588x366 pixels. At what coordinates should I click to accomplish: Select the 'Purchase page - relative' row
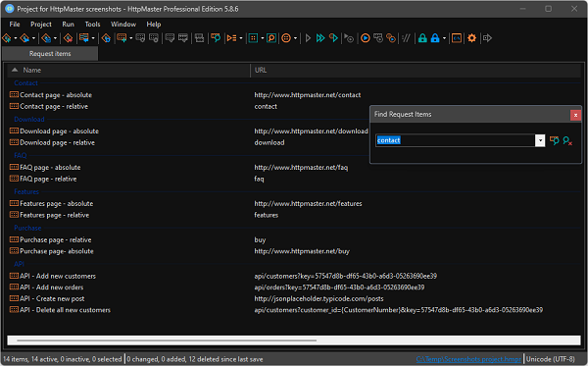pos(294,239)
